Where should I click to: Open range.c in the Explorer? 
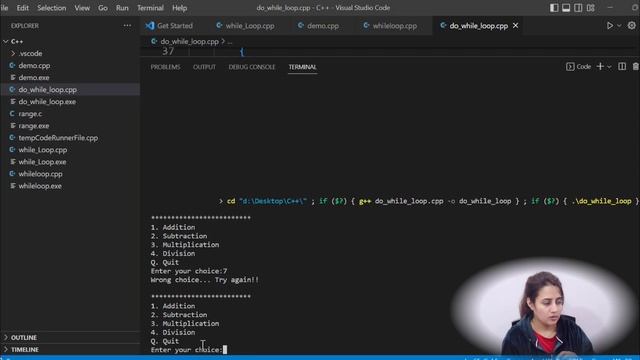pos(30,114)
